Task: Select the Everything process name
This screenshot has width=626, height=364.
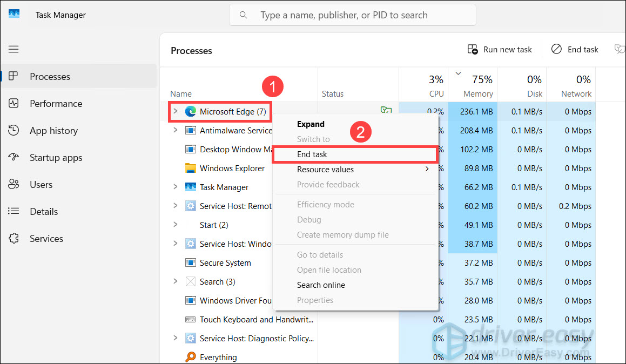Action: [x=218, y=357]
